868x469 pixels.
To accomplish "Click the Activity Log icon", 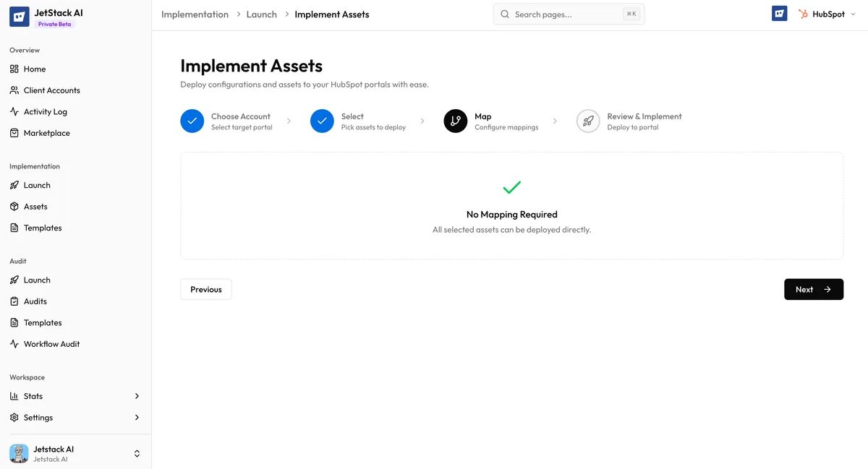I will pyautogui.click(x=15, y=111).
